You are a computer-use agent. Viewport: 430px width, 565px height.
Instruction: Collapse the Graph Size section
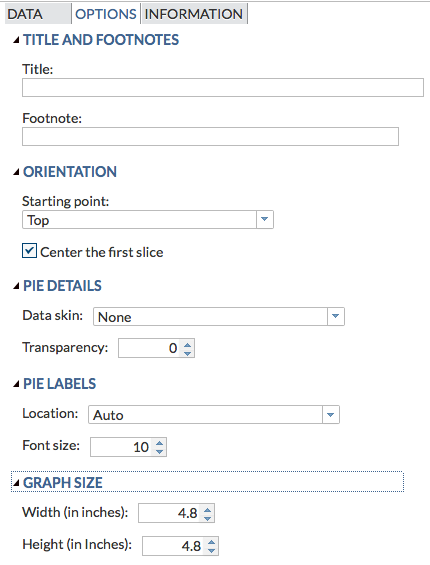16,483
